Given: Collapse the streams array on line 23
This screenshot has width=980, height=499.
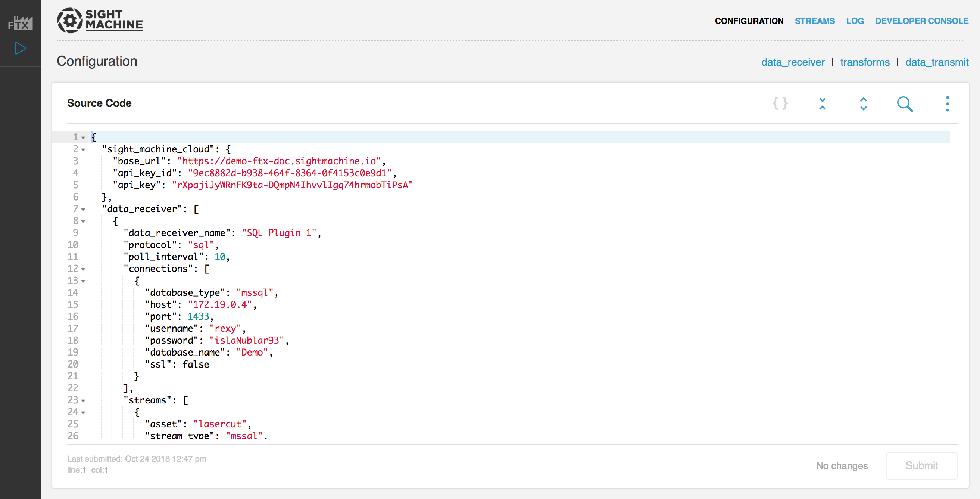Looking at the screenshot, I should 83,400.
